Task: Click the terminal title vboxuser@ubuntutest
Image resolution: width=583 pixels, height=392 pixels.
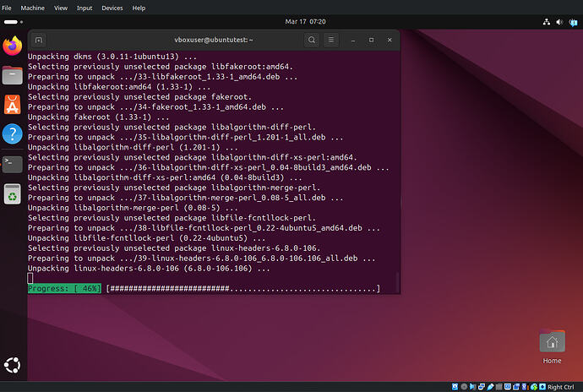Action: click(x=213, y=40)
